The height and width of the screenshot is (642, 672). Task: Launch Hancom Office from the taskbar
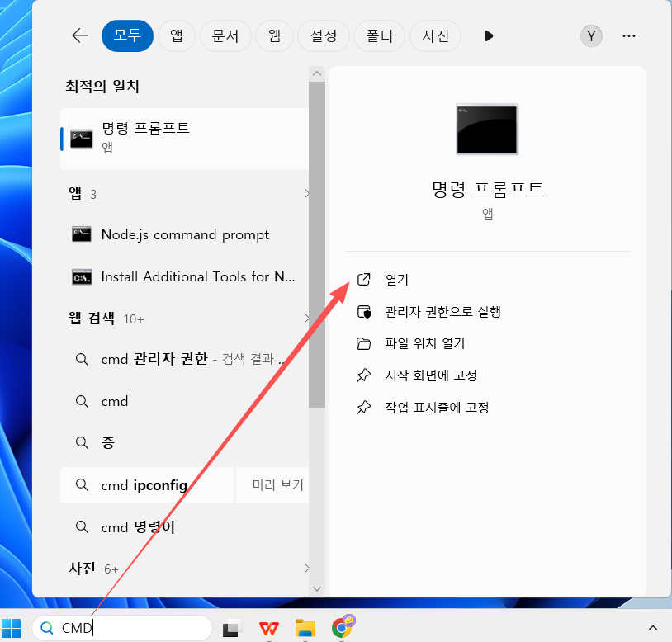click(268, 628)
